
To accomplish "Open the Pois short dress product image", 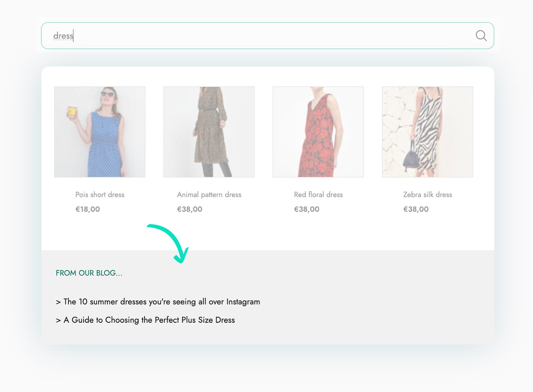I will 99,132.
